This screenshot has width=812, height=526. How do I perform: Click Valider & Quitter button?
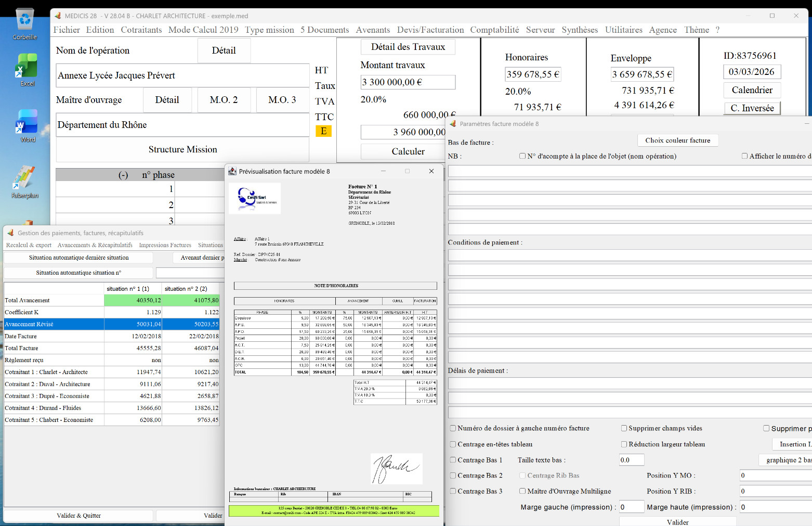(78, 516)
